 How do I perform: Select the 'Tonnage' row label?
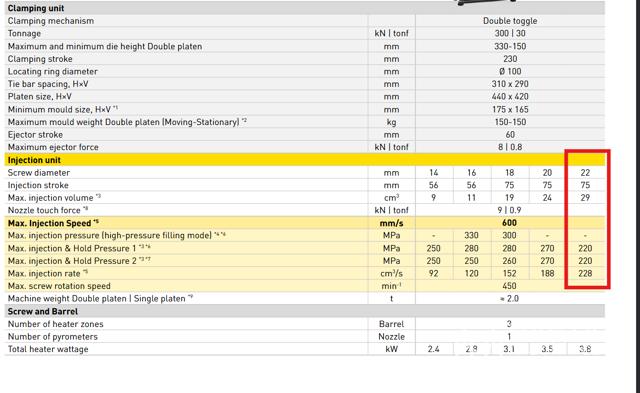pyautogui.click(x=24, y=33)
